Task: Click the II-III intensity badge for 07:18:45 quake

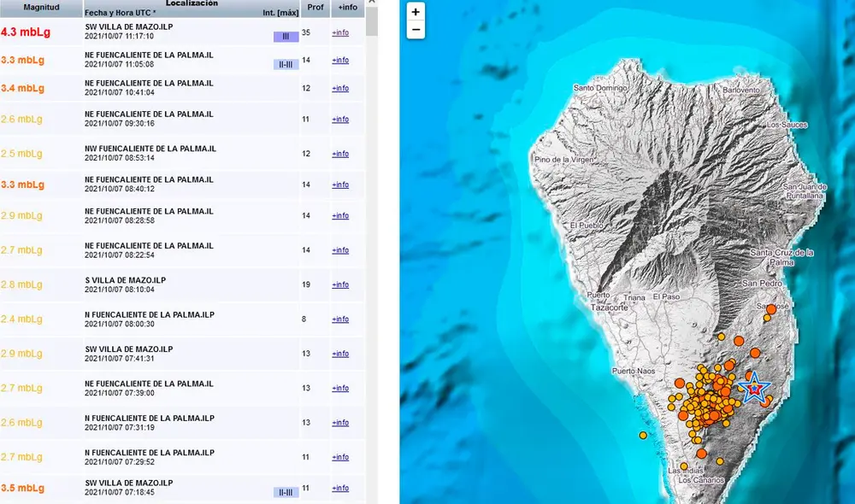Action: [286, 493]
